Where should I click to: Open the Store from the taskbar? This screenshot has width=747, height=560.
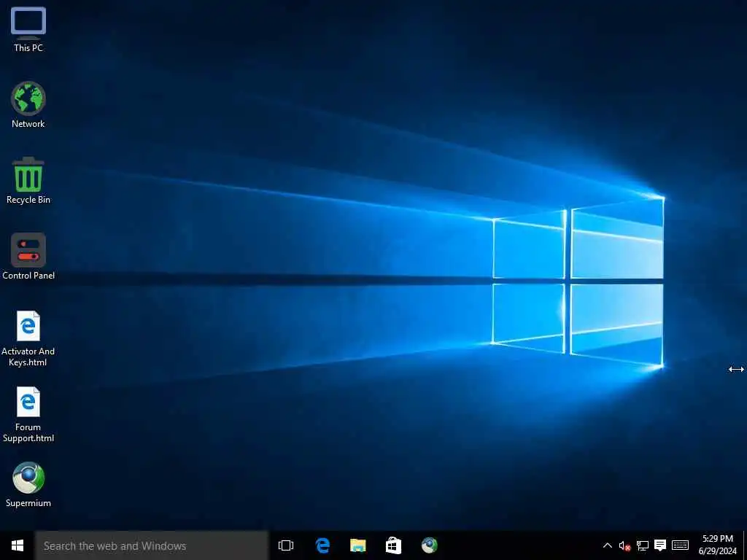click(x=393, y=545)
